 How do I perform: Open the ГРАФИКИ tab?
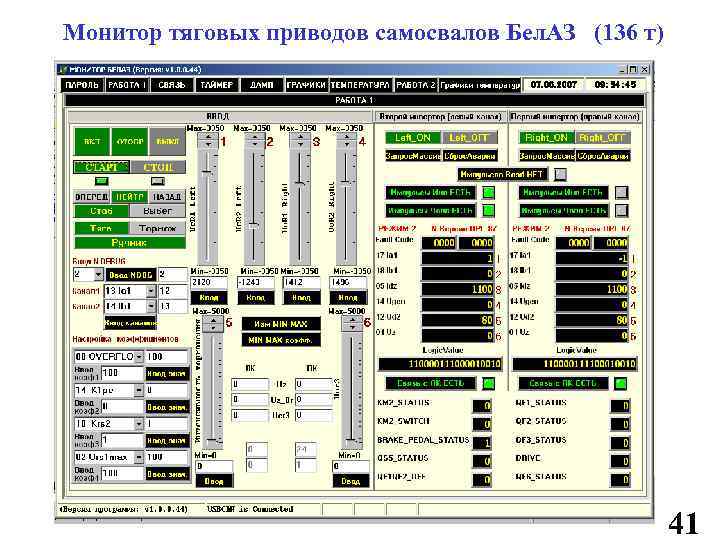pos(306,85)
